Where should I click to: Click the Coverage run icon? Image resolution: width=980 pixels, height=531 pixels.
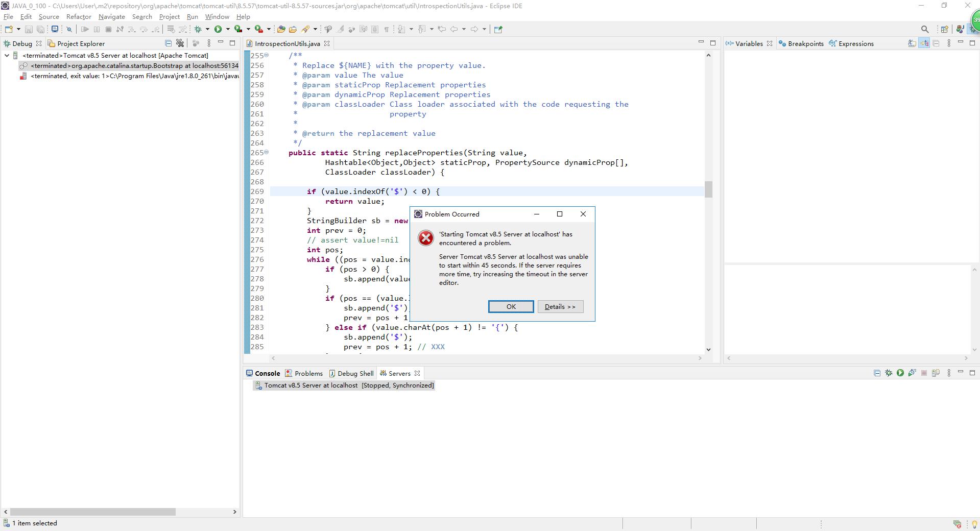coord(238,29)
